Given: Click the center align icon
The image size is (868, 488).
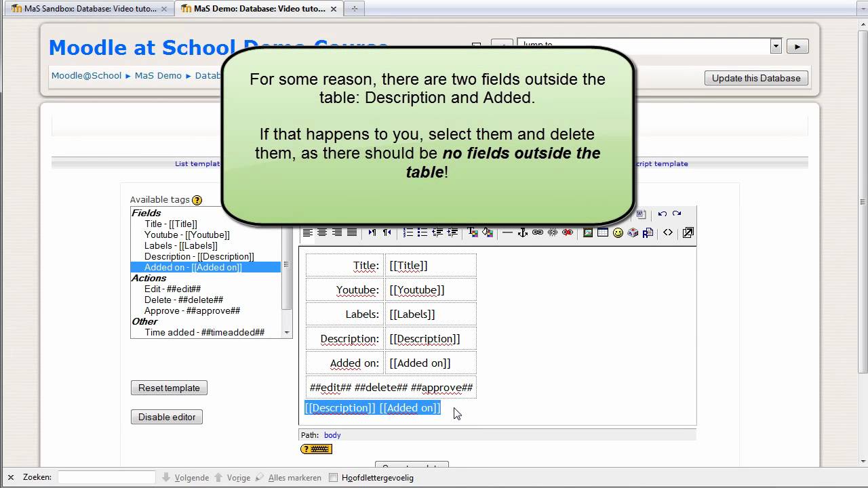Looking at the screenshot, I should point(322,232).
